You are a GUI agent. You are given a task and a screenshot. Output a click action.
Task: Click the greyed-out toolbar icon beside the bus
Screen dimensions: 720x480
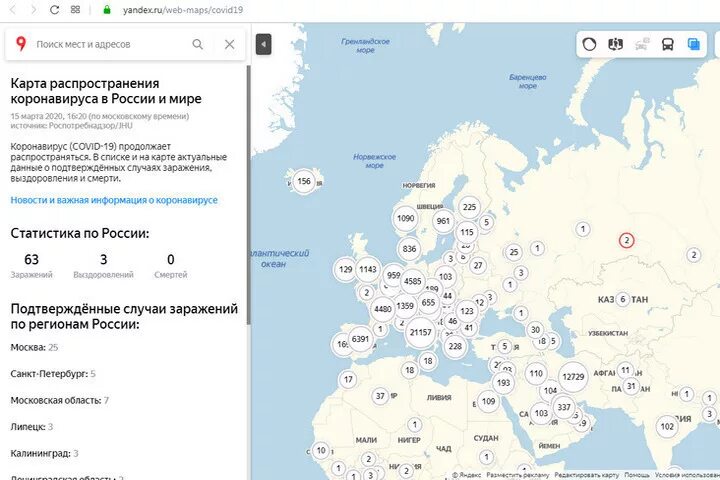(x=641, y=44)
